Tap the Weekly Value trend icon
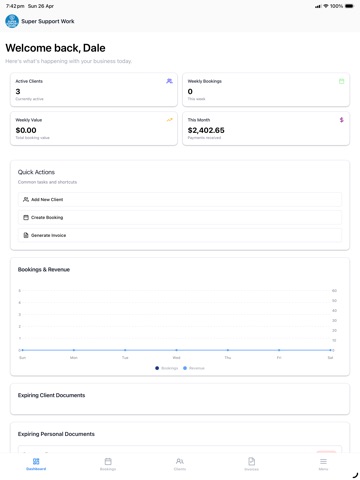360x480 pixels. point(169,120)
